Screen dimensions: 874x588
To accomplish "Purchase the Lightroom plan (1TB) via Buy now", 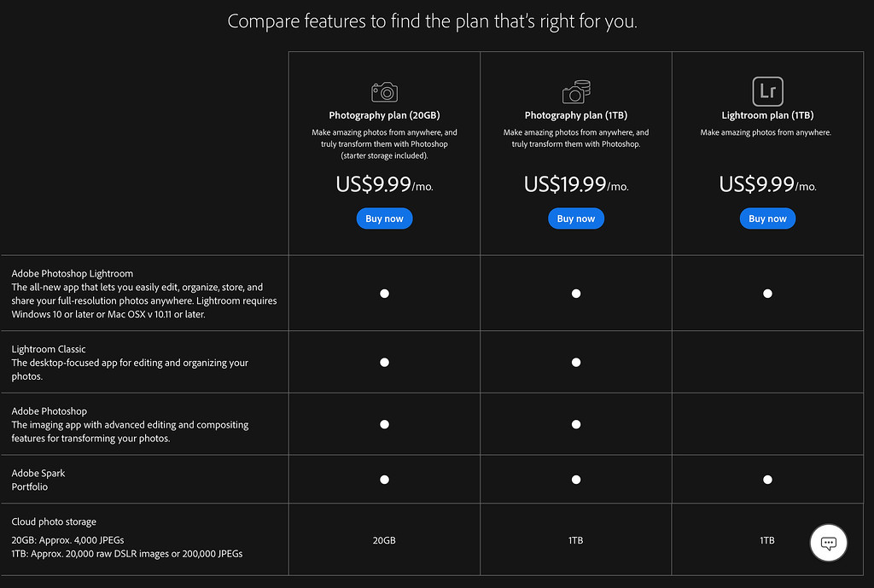I will 767,218.
